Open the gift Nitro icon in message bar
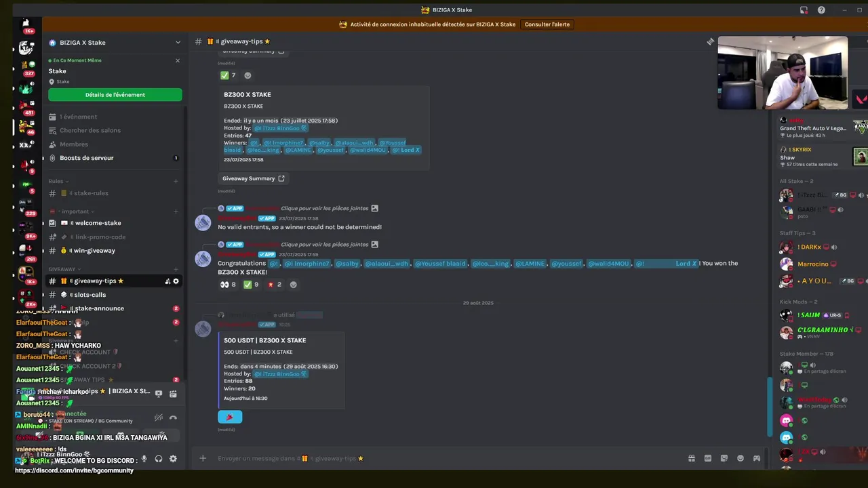 click(691, 458)
